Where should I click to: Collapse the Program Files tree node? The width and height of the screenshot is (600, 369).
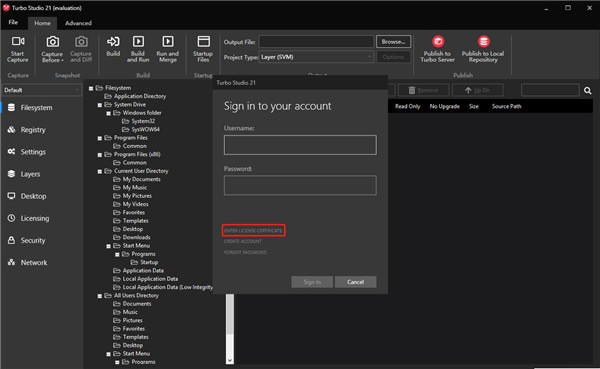[x=100, y=138]
